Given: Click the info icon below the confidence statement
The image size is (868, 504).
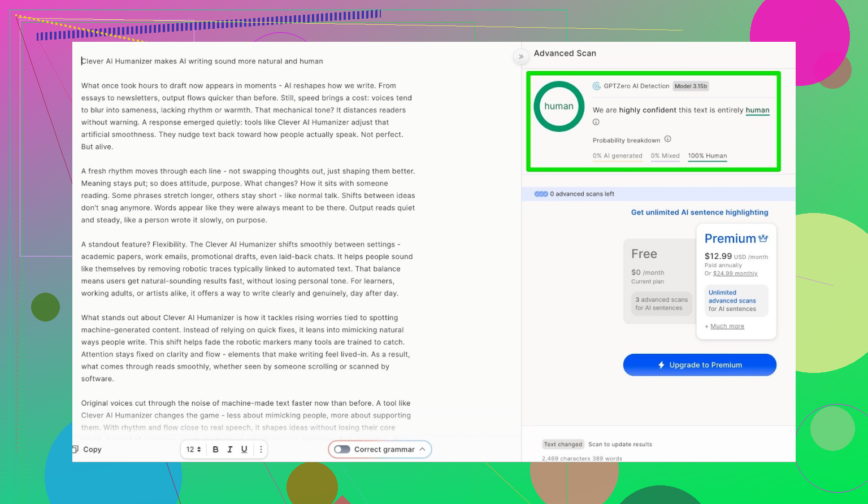Looking at the screenshot, I should point(596,122).
